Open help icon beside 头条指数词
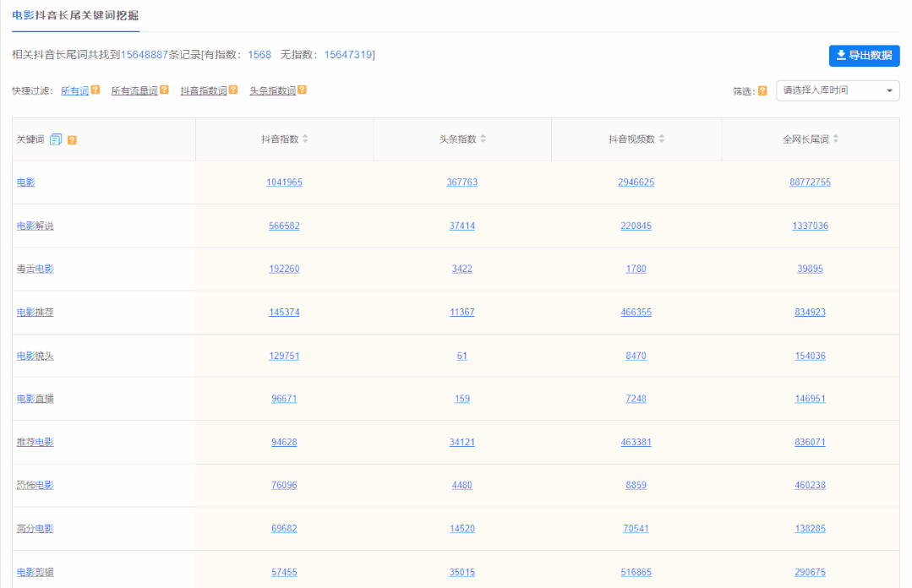The height and width of the screenshot is (588, 912). coord(303,90)
